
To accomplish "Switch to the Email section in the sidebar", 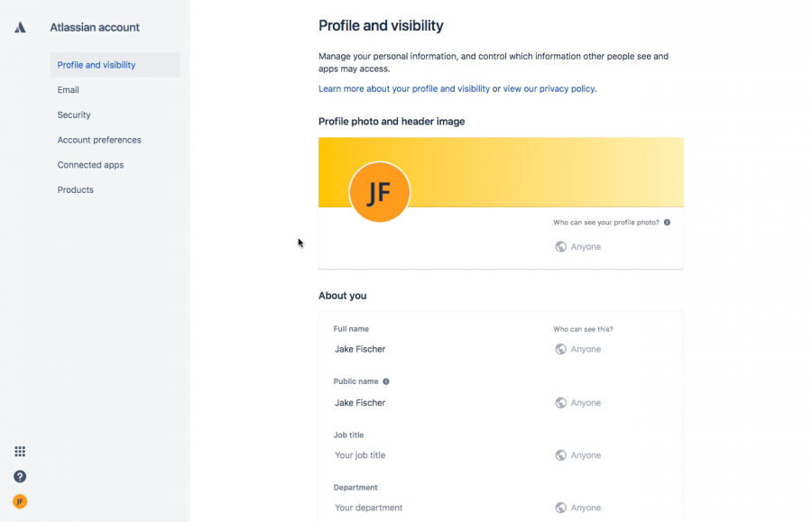I will 68,89.
